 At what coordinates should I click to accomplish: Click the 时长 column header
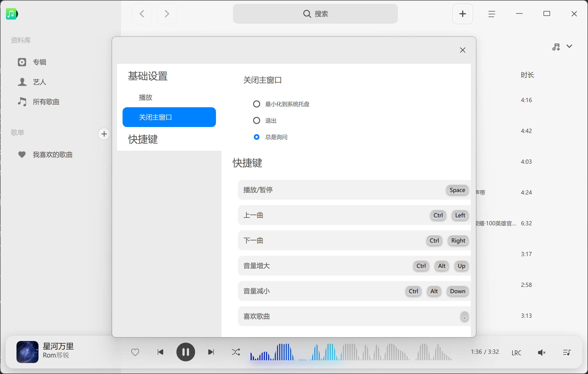527,75
